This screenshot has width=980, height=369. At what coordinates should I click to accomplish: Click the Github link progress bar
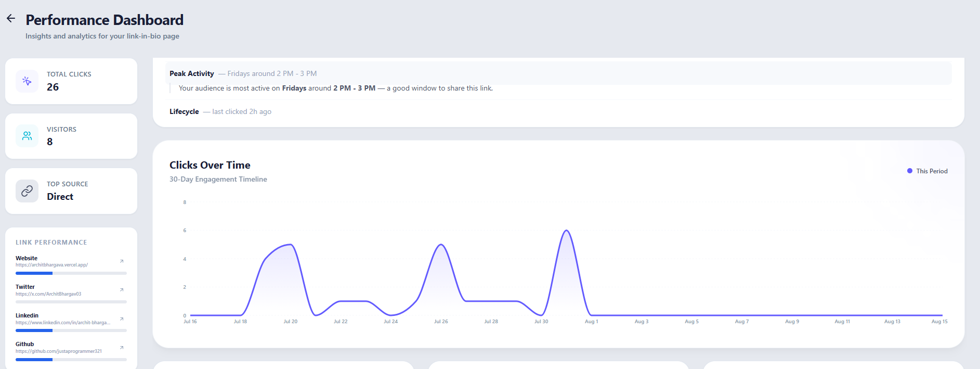pyautogui.click(x=71, y=360)
